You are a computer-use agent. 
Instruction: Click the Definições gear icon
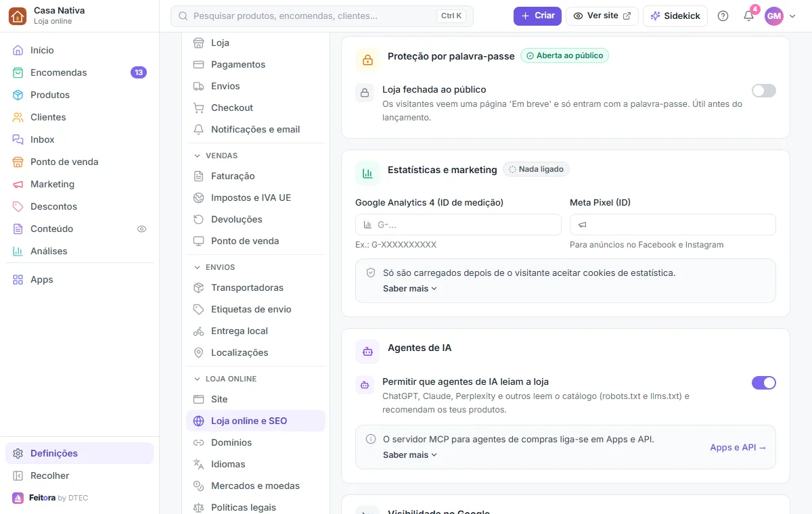(18, 453)
